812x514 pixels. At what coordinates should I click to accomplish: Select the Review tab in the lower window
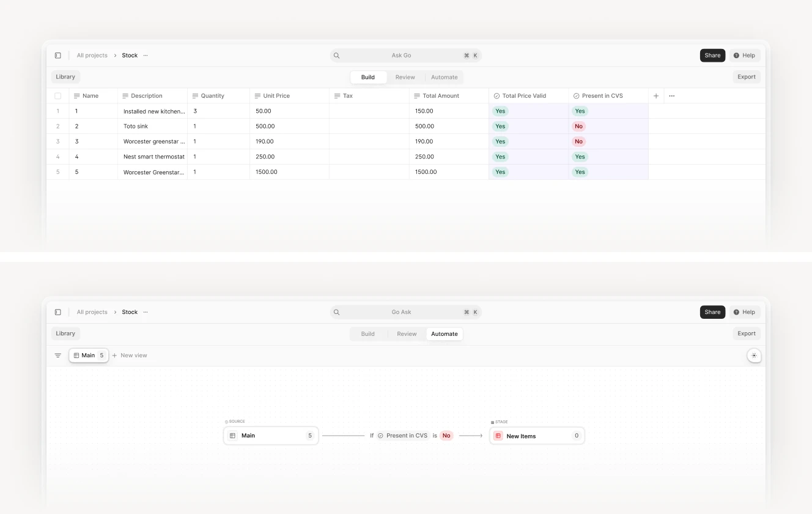[407, 334]
